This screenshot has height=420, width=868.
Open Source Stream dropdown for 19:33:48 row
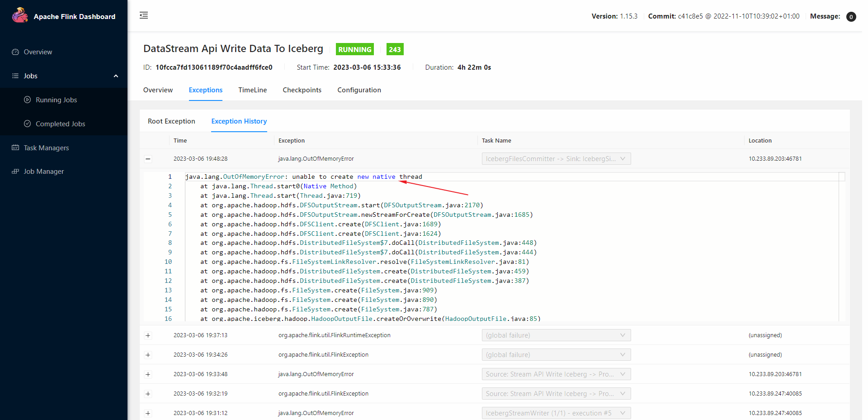tap(556, 374)
